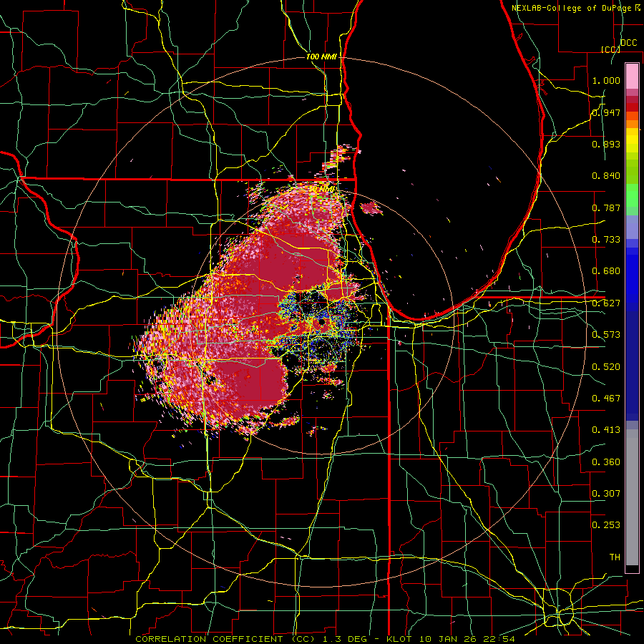Click the 0.413 scale value
The height and width of the screenshot is (644, 644).
click(x=606, y=430)
